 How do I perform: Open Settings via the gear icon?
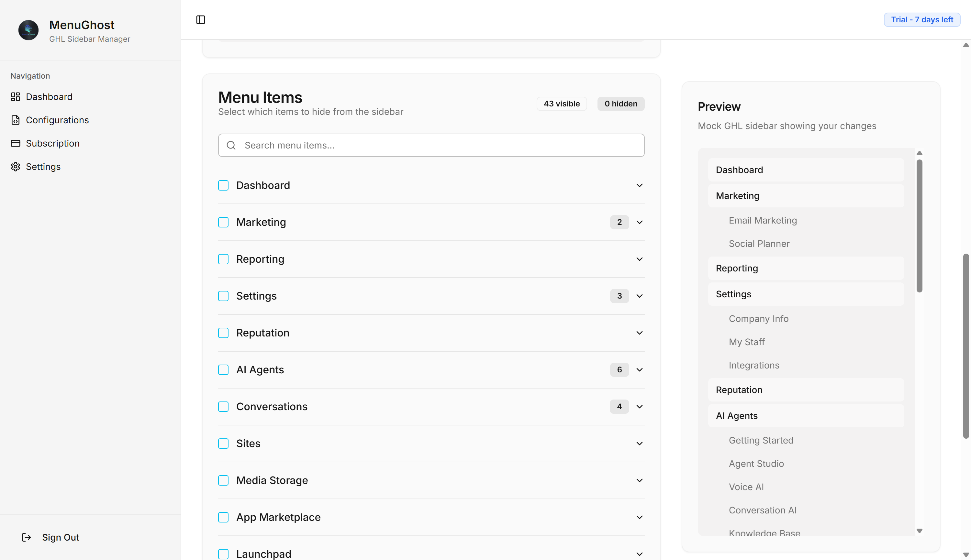[16, 167]
